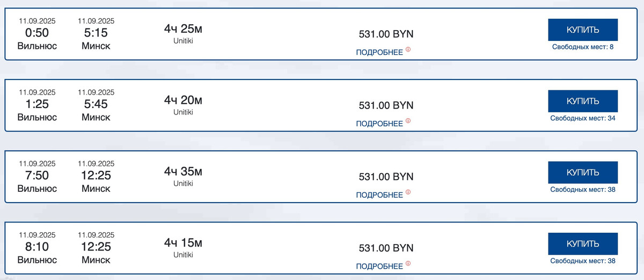
Task: Click info icon for the 1:25 departure
Action: pos(408,121)
